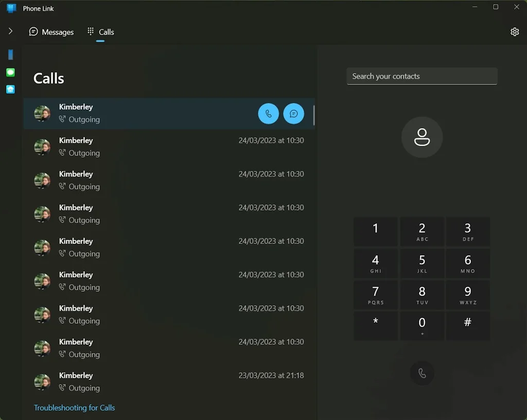Message Kimberley using the chat bubble icon
527x420 pixels.
[294, 113]
